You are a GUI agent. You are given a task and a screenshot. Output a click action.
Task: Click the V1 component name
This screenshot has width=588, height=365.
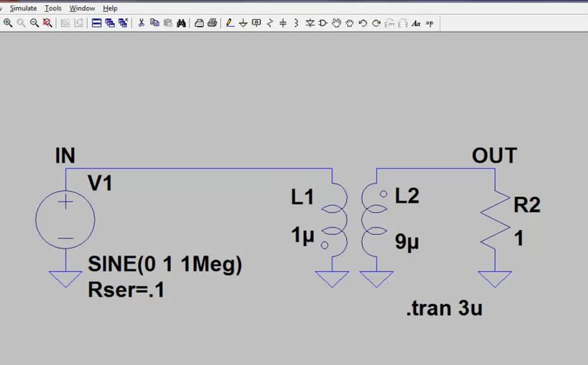[100, 184]
